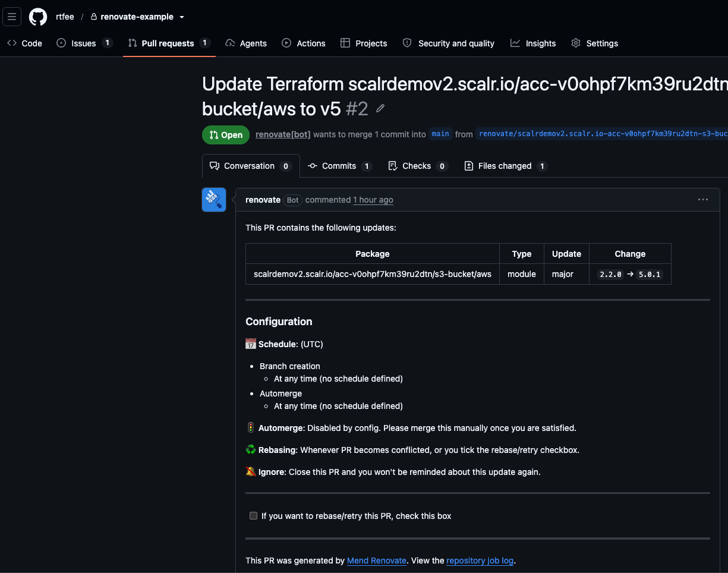The width and height of the screenshot is (728, 573).
Task: Open the renovate/scalrdemov2 head branch link
Action: 603,134
